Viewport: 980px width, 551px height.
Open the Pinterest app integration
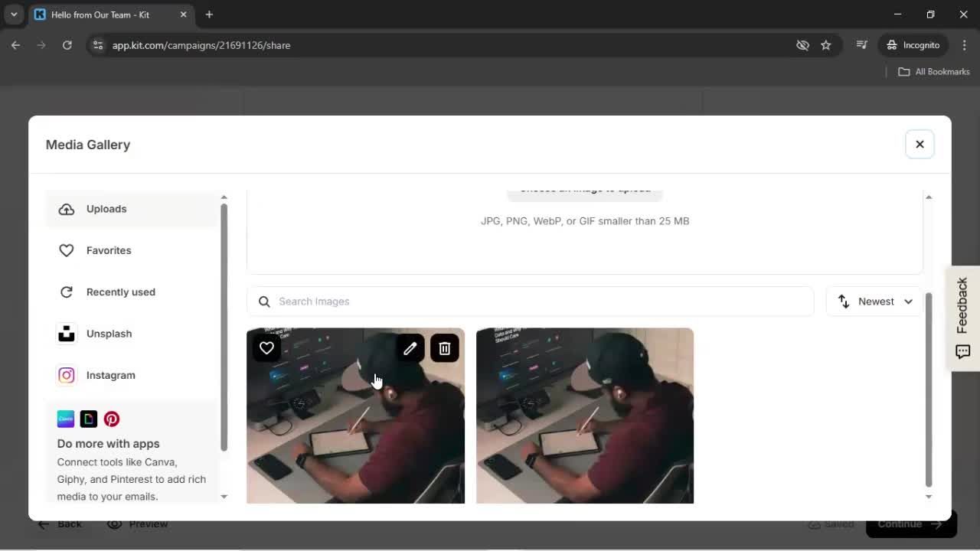pyautogui.click(x=111, y=419)
